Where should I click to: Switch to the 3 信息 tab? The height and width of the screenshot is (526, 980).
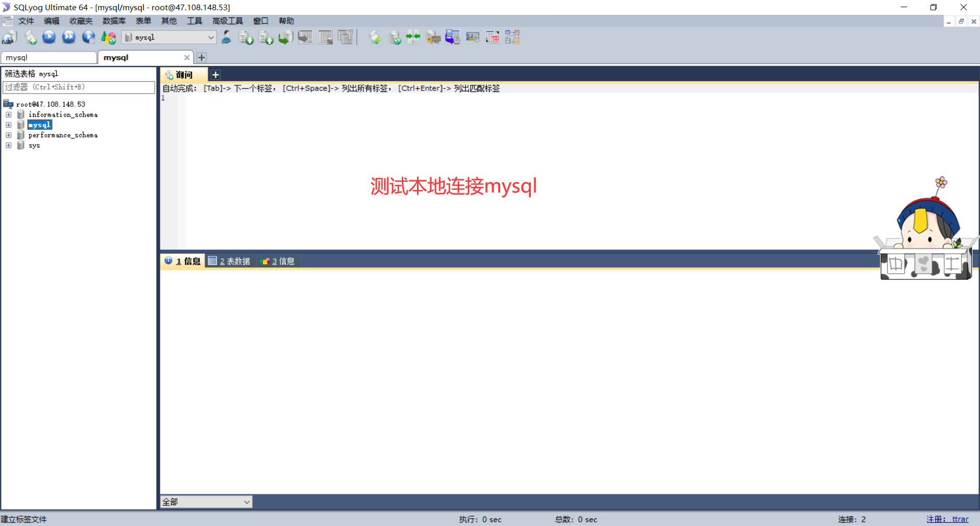[x=278, y=261]
